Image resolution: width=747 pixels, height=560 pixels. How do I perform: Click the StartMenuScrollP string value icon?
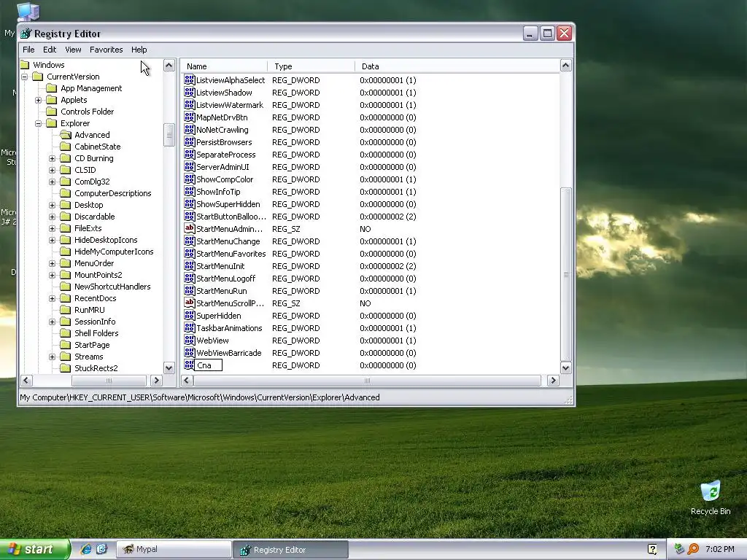tap(190, 303)
